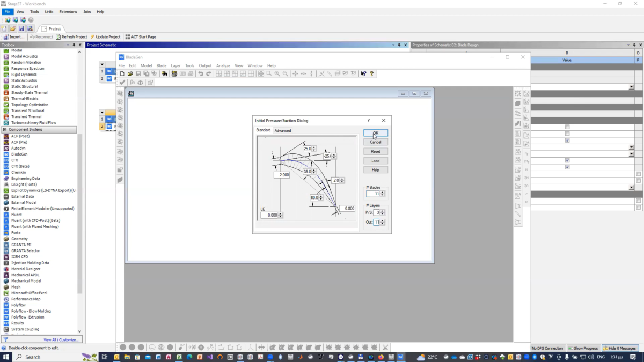Click Redo arrow in BladeGen toolbar
Image resolution: width=644 pixels, height=362 pixels.
(x=209, y=73)
